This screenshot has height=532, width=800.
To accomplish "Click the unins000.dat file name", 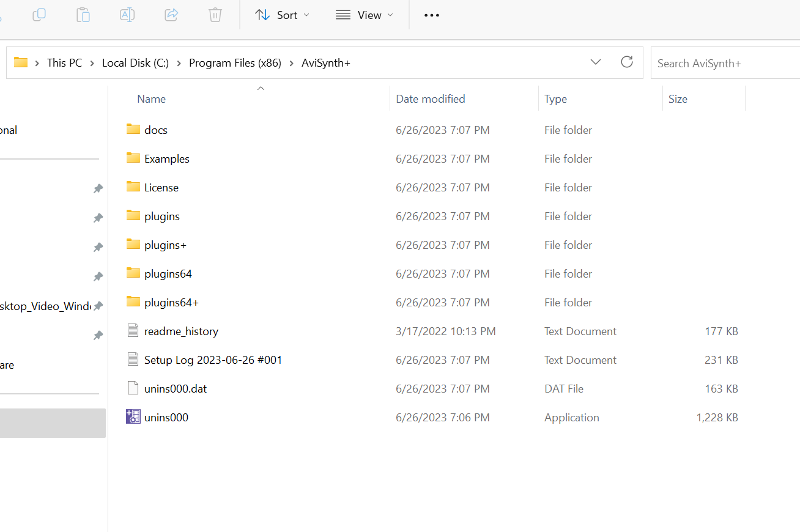I will 176,389.
